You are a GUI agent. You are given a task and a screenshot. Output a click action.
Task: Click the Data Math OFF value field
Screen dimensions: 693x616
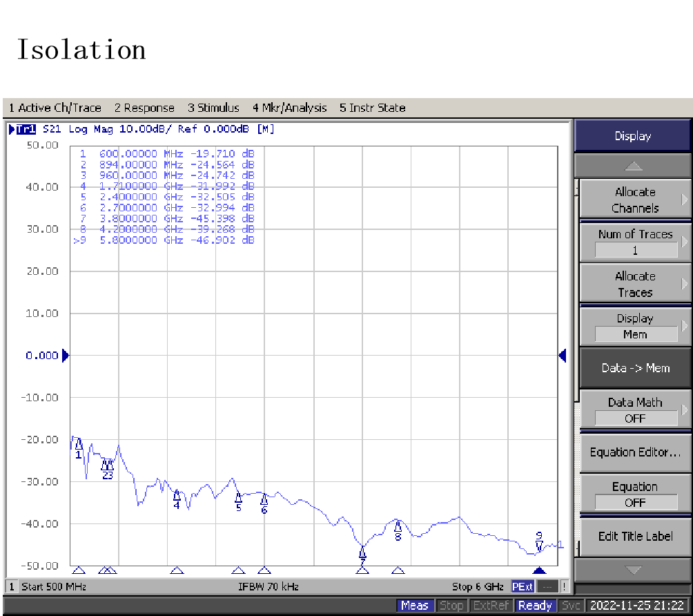(x=636, y=418)
